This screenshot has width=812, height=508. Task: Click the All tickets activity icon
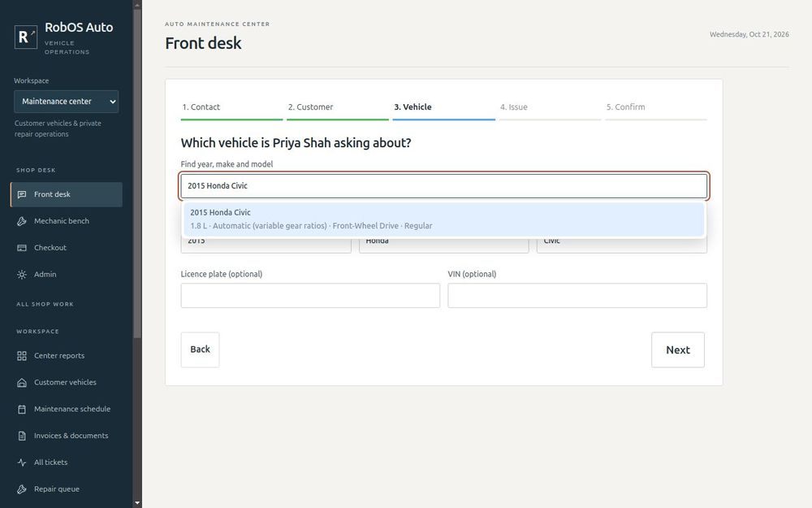pyautogui.click(x=22, y=462)
